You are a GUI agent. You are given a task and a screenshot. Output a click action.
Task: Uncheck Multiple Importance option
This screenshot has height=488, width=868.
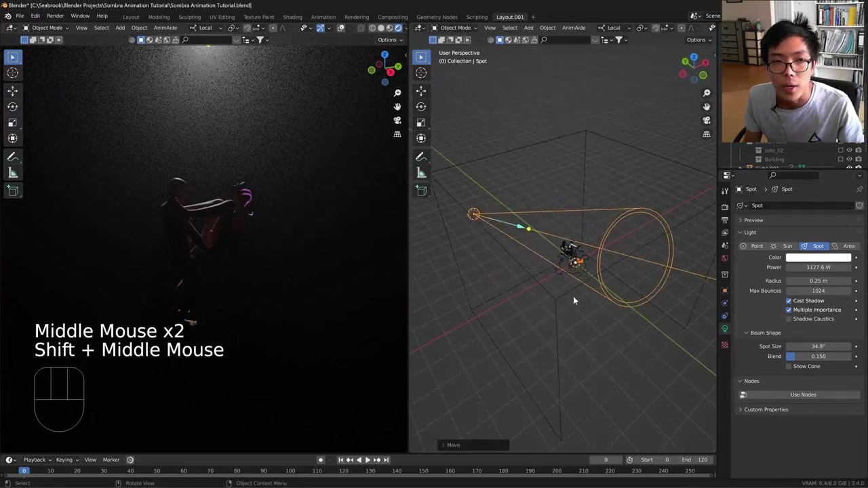click(x=789, y=310)
